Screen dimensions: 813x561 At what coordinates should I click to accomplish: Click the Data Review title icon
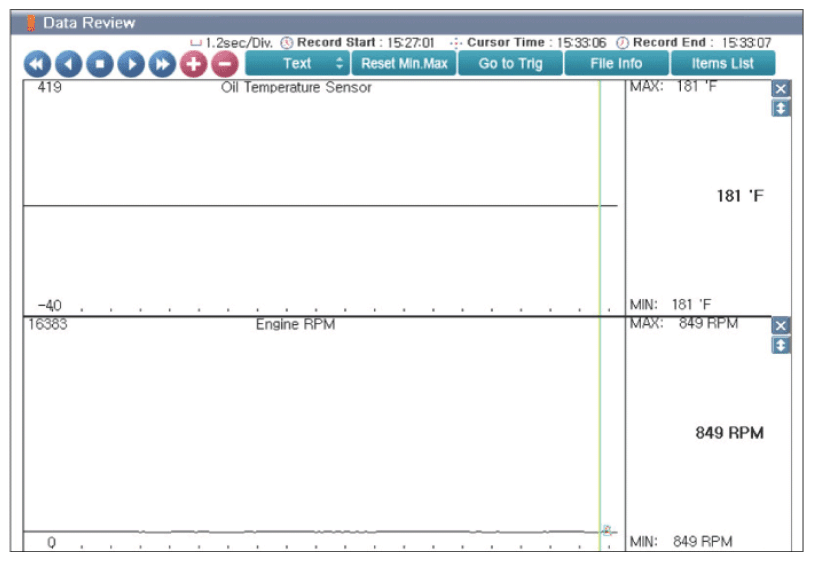click(31, 23)
